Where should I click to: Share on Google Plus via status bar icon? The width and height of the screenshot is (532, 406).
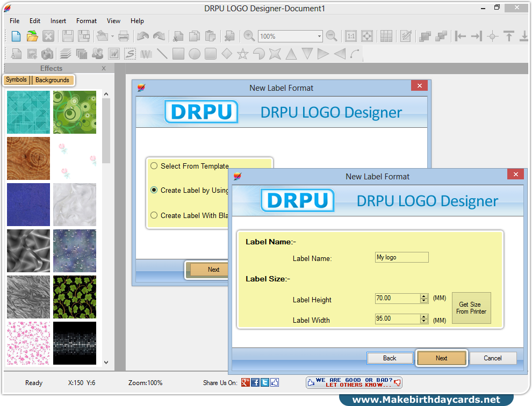tap(246, 382)
